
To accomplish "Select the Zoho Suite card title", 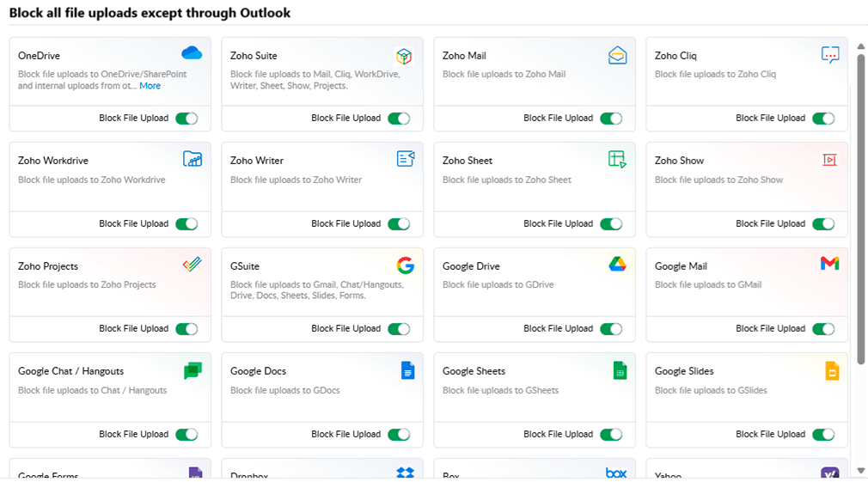I will (254, 55).
